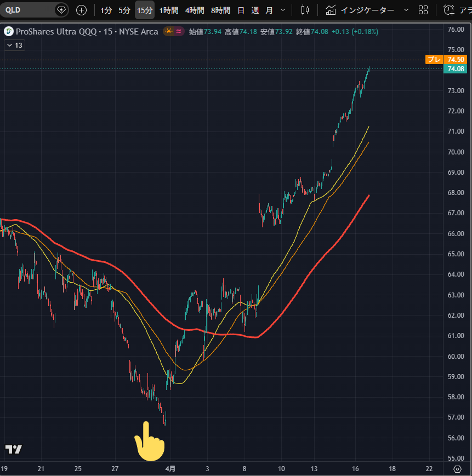Click the 4月 label on time axis
Viewport: 472px width, 476px height.
tap(170, 469)
